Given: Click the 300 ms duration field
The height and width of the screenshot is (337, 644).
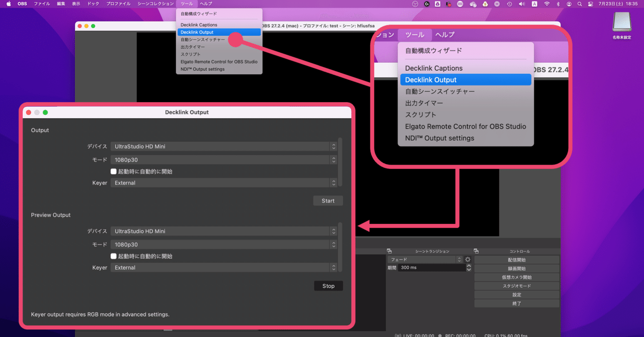Looking at the screenshot, I should point(431,268).
